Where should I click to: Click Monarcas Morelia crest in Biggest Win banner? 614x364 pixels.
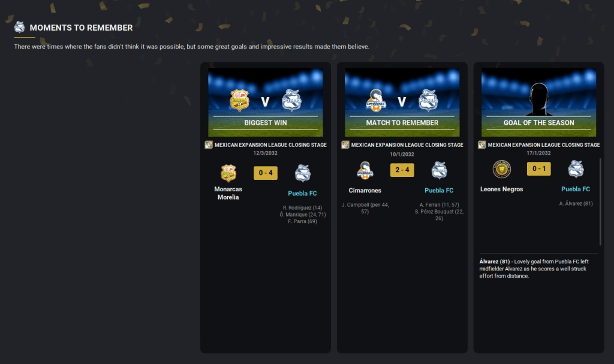pyautogui.click(x=239, y=100)
